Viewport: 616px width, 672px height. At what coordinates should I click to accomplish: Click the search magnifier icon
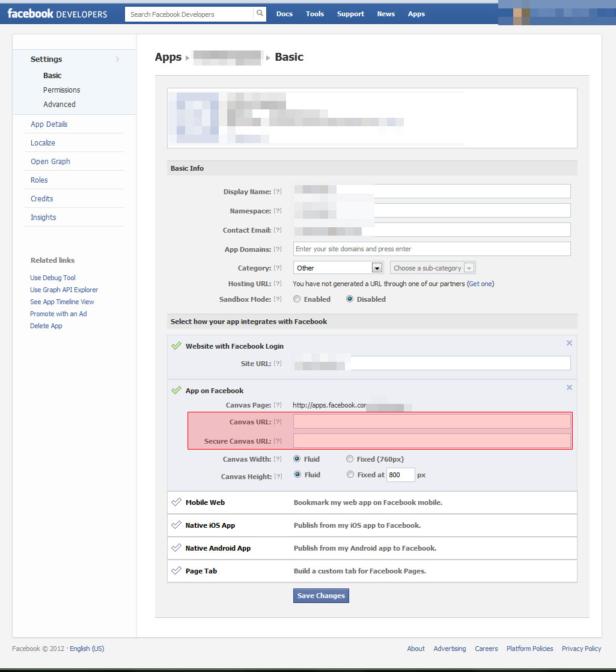coord(260,14)
